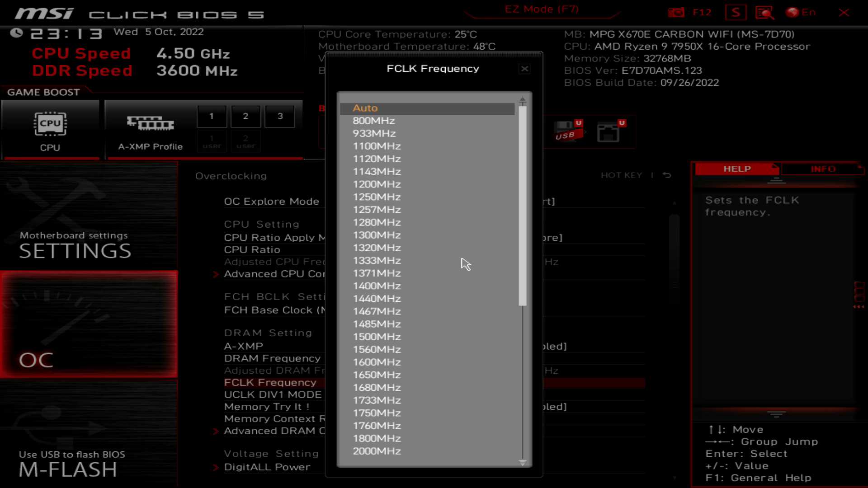Select the FCLK Frequency row
This screenshot has width=868, height=488.
pyautogui.click(x=434, y=383)
